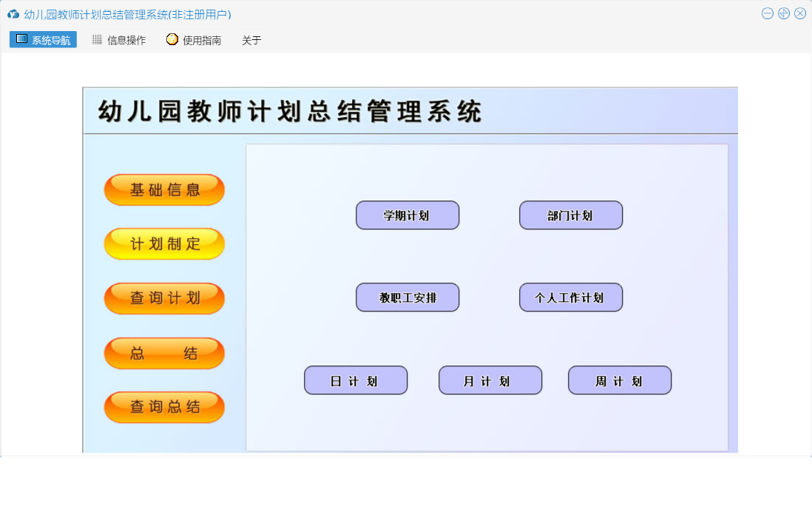
Task: Click the 基础信息 orange button
Action: (164, 189)
